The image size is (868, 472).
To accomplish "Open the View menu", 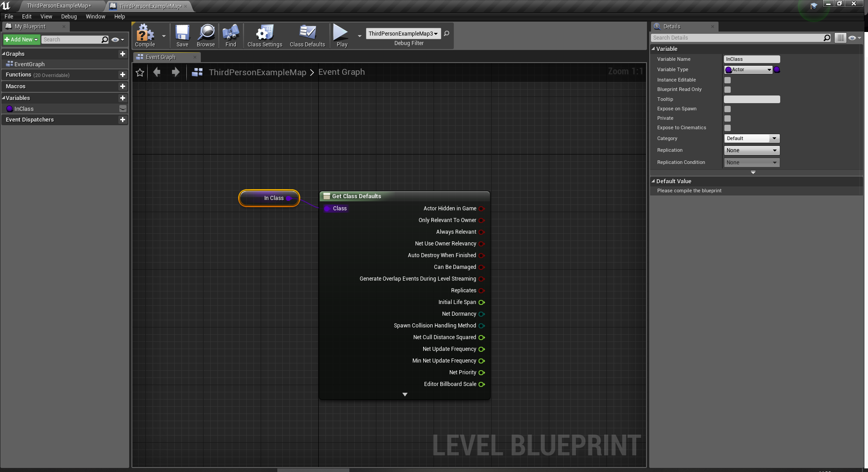I will 46,17.
